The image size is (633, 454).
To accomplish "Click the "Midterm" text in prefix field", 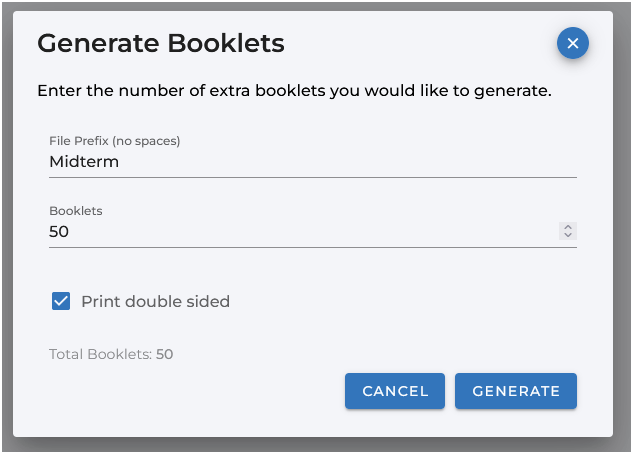I will 84,161.
